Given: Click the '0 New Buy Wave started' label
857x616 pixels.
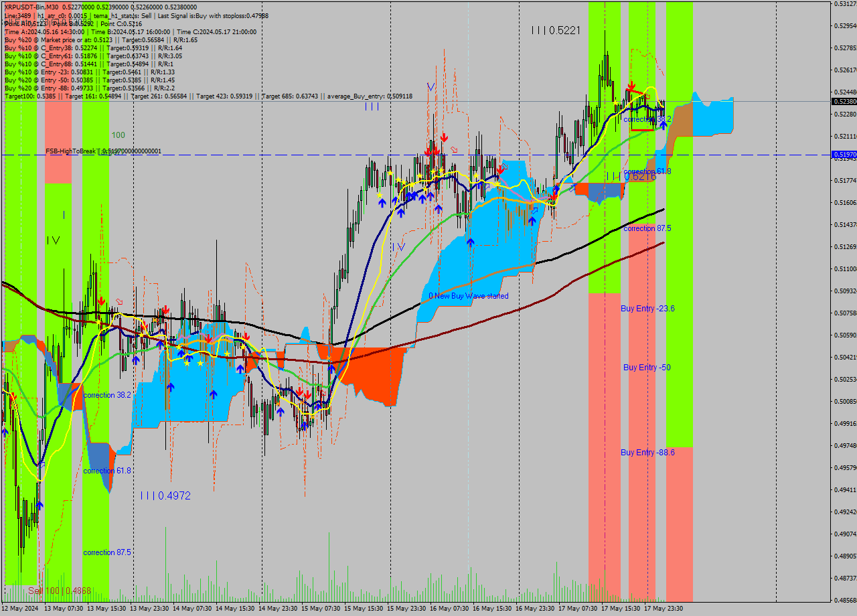Looking at the screenshot, I should [469, 296].
